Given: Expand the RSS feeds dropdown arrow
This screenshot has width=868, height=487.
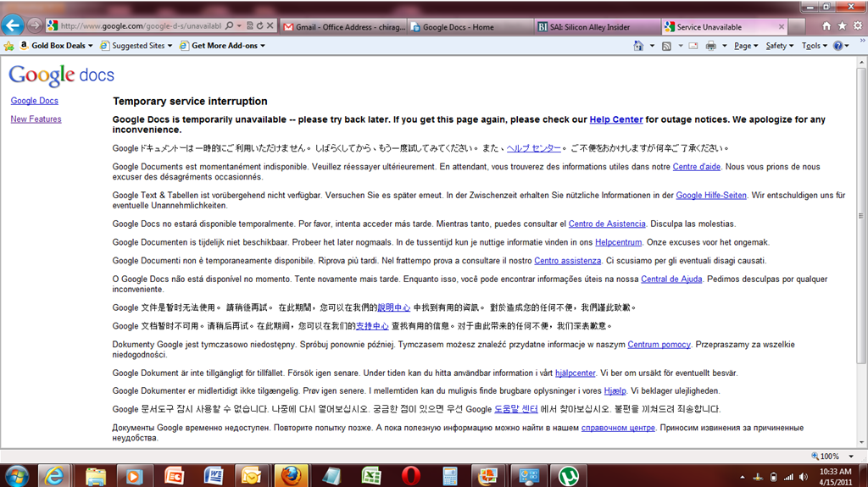Looking at the screenshot, I should 681,46.
